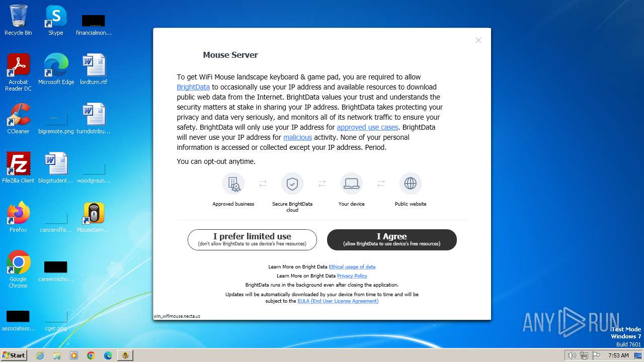Open canceroffe file on desktop
The width and height of the screenshot is (644, 362).
click(56, 222)
